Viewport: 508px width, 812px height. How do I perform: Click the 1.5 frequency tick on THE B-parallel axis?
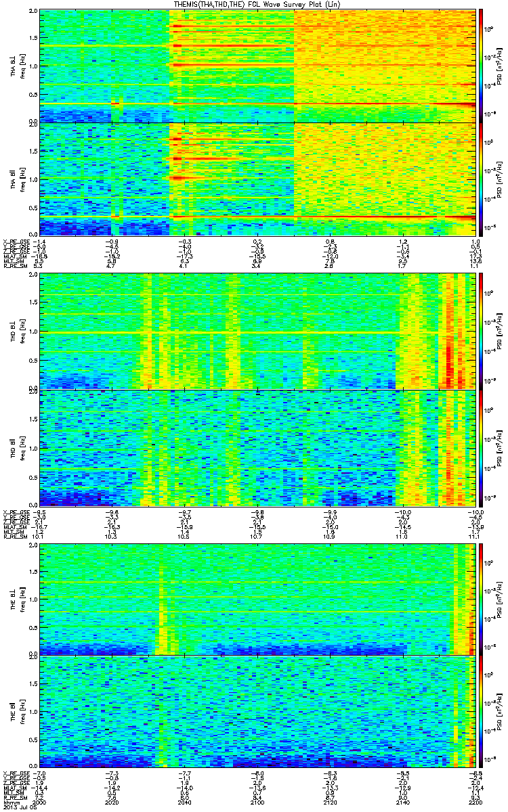(33, 683)
